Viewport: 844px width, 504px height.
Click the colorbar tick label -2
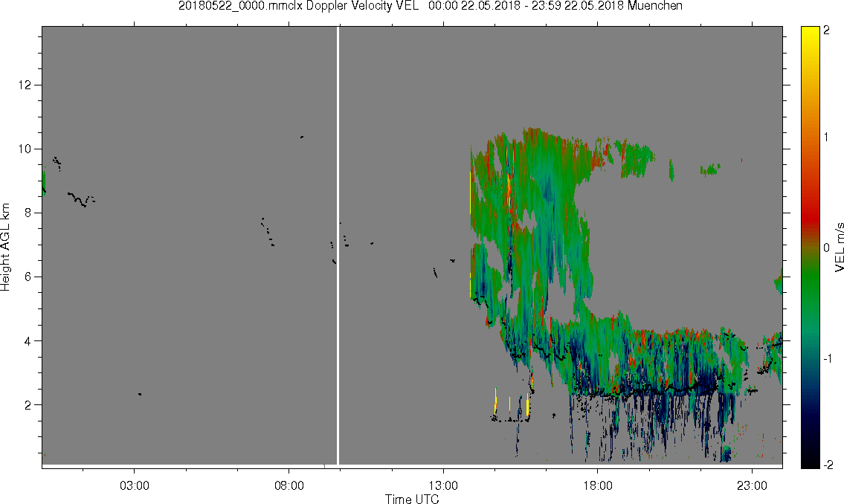pos(828,465)
